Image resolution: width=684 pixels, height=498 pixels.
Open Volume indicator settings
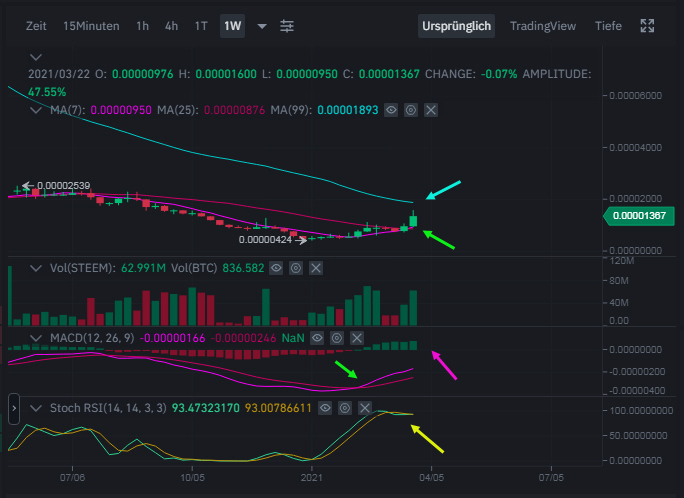pyautogui.click(x=296, y=268)
